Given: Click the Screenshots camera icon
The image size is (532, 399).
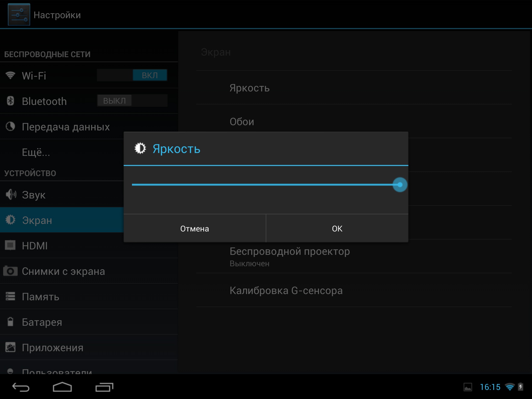Looking at the screenshot, I should pyautogui.click(x=10, y=271).
